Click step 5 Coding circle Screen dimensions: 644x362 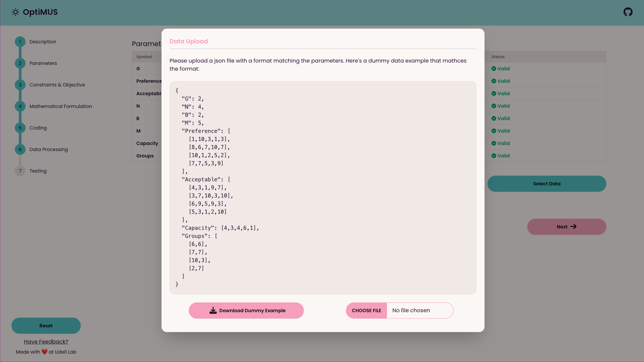[20, 128]
